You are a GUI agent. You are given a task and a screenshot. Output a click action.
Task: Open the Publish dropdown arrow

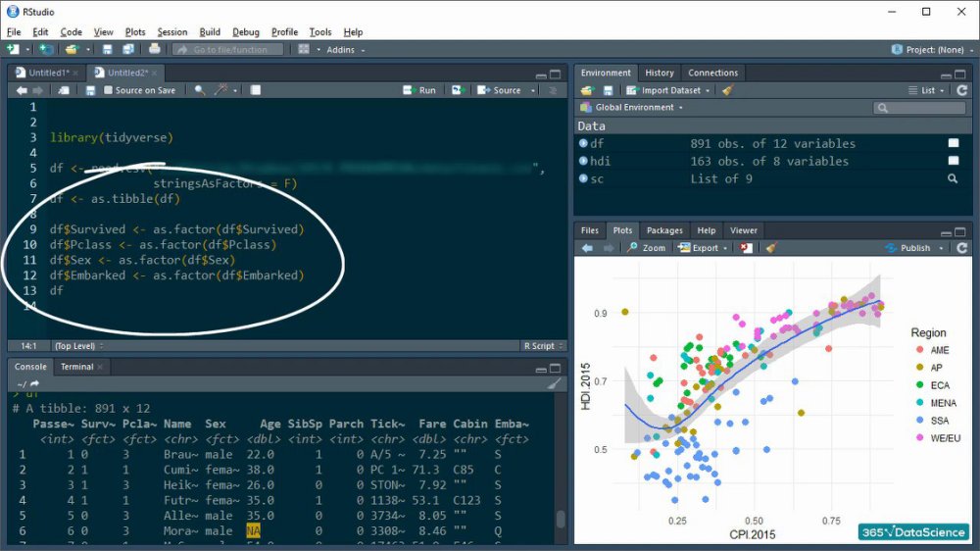[941, 248]
